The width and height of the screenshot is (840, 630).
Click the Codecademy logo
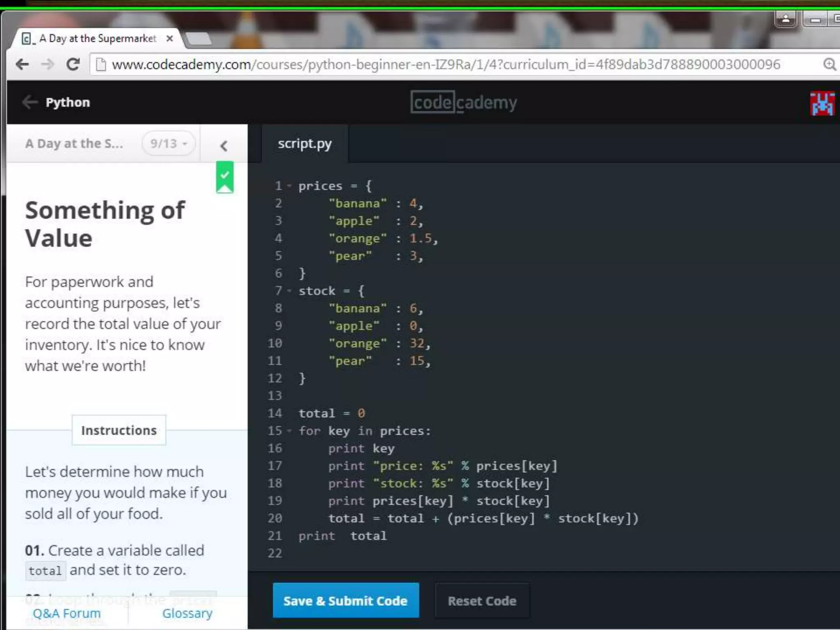tap(463, 103)
